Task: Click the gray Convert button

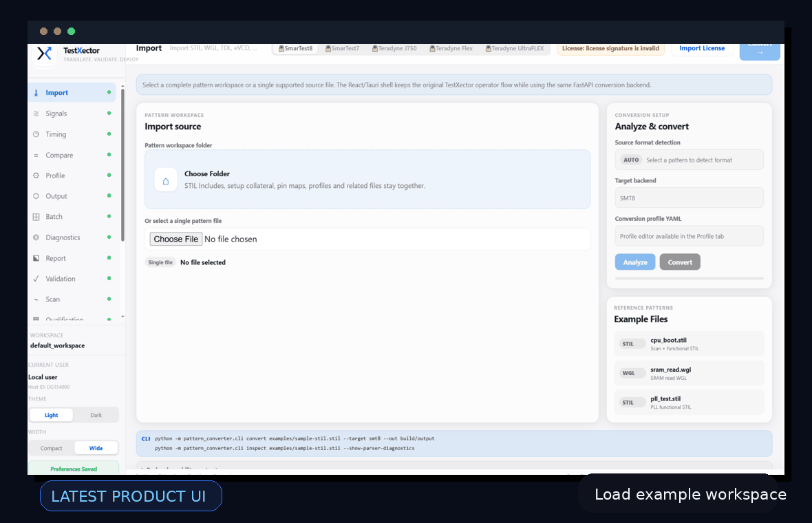Action: (x=680, y=263)
